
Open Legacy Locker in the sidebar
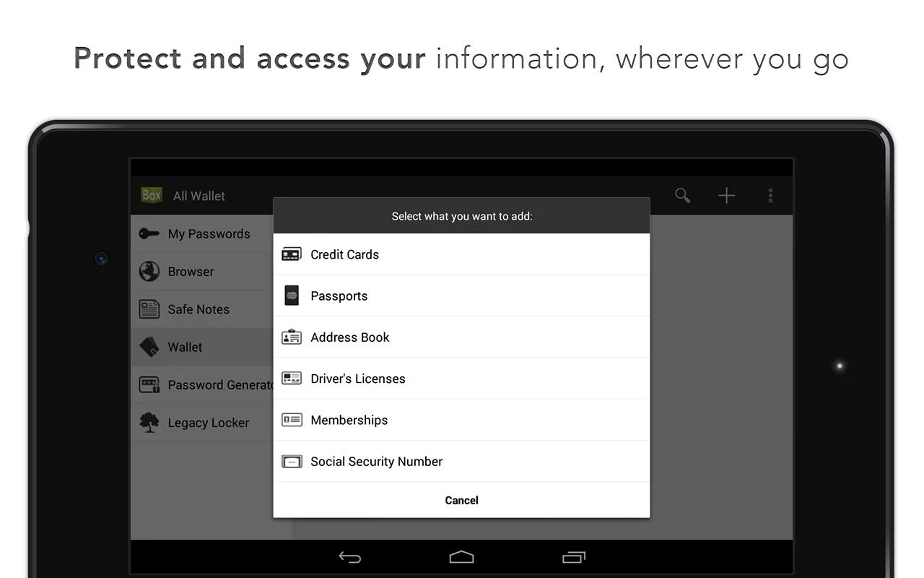(x=202, y=422)
